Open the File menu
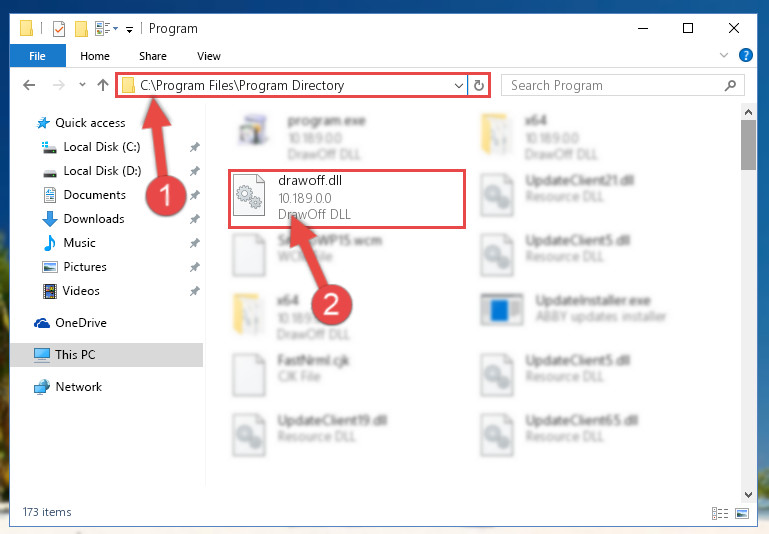The width and height of the screenshot is (769, 534). 37,55
